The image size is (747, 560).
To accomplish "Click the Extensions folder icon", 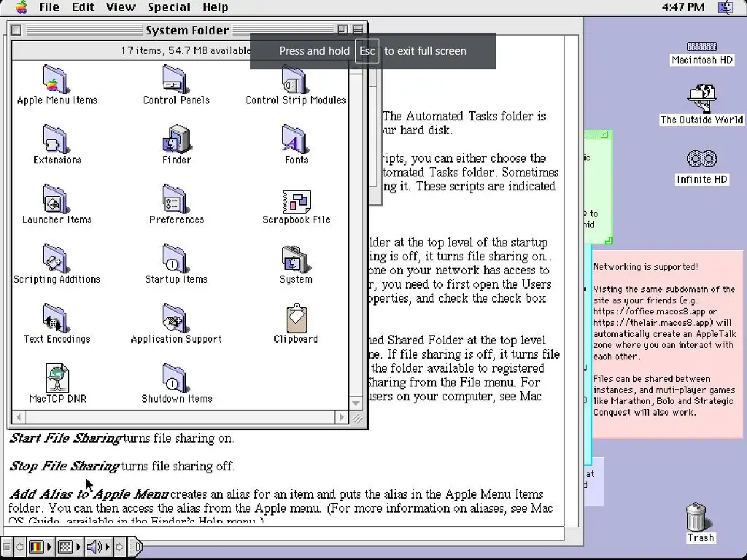I will coord(55,139).
